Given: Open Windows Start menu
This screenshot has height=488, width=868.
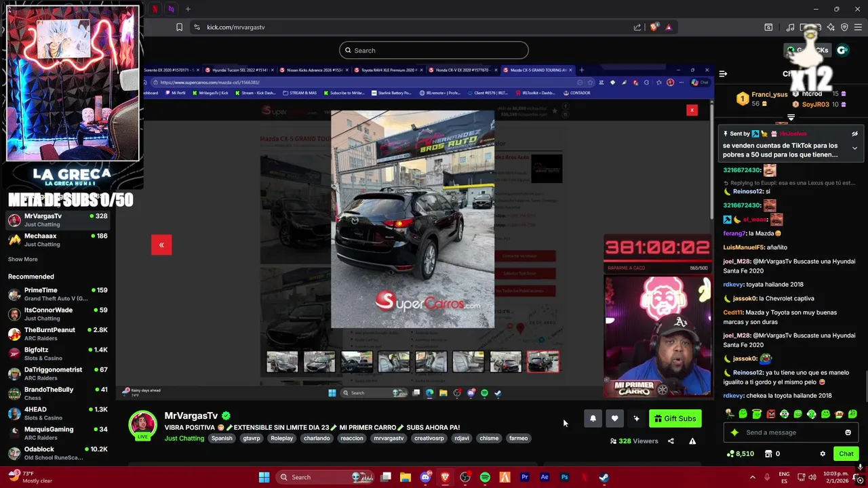Looking at the screenshot, I should pos(264,477).
